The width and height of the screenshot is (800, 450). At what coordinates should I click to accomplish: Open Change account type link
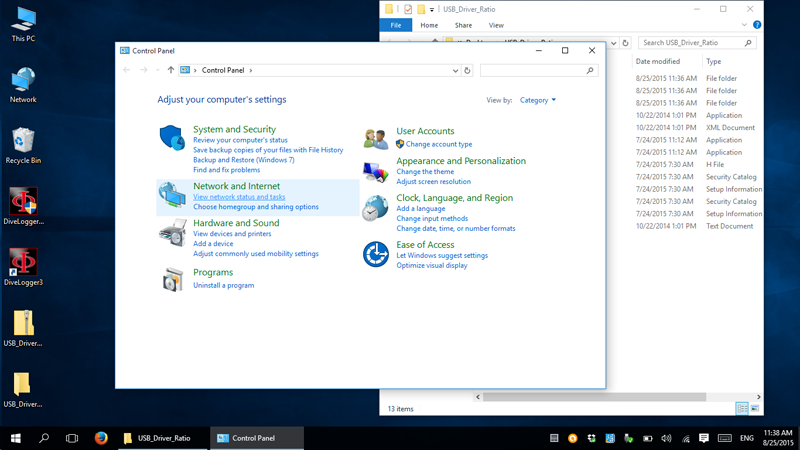point(439,144)
